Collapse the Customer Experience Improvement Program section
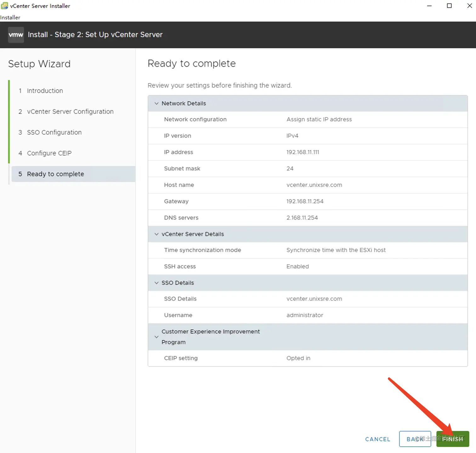 [156, 337]
